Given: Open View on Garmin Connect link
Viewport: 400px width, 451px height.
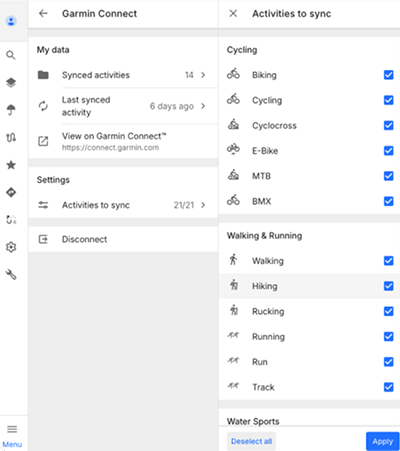Looking at the screenshot, I should [x=123, y=141].
